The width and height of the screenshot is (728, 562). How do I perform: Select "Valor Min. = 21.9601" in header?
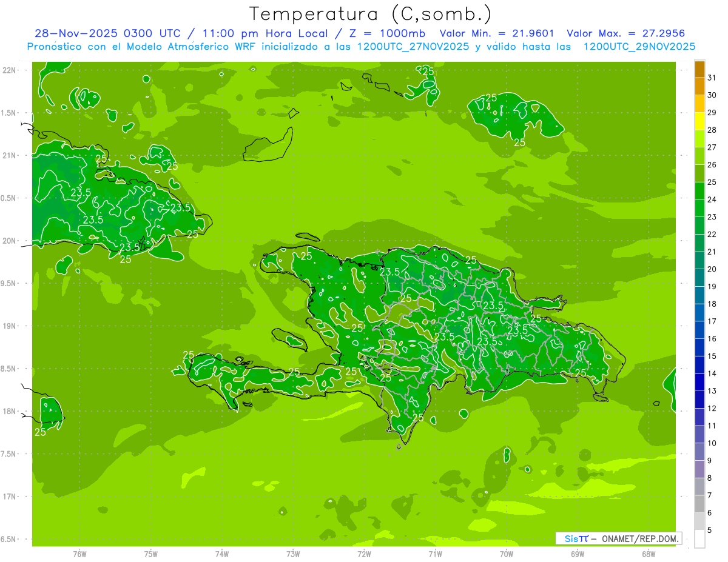[x=497, y=34]
